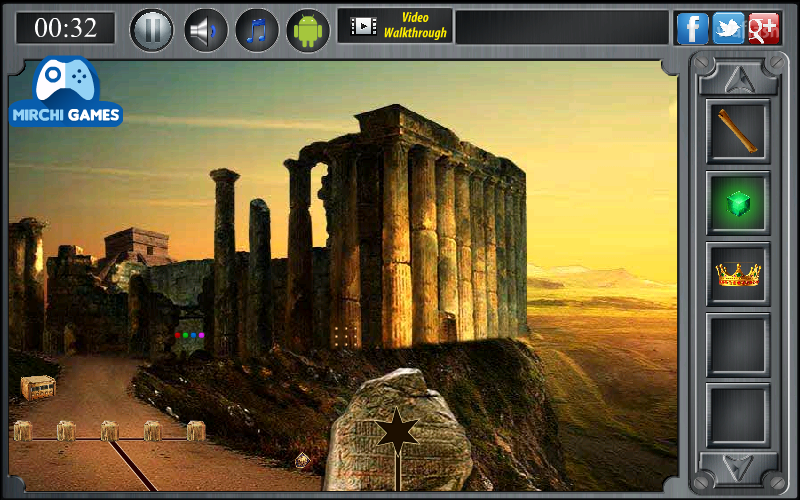Viewport: 800px width, 500px height.
Task: Click the green dot in the colour clue
Action: [186, 335]
